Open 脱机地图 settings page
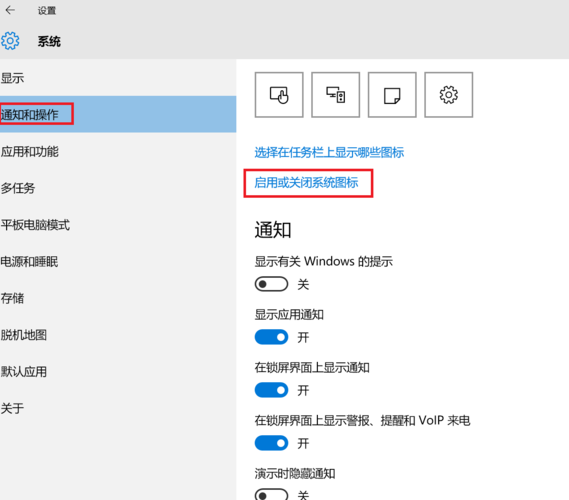This screenshot has height=500, width=569. (118, 335)
